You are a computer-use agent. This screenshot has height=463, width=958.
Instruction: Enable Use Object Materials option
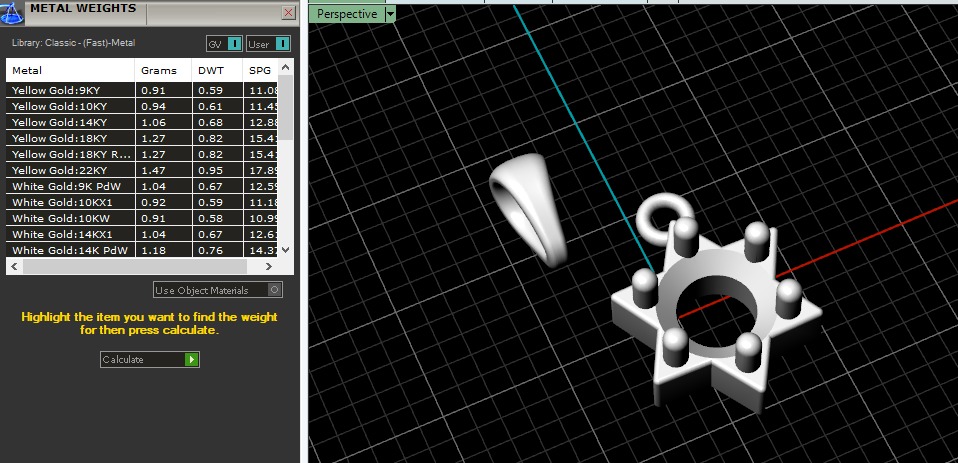click(x=218, y=290)
